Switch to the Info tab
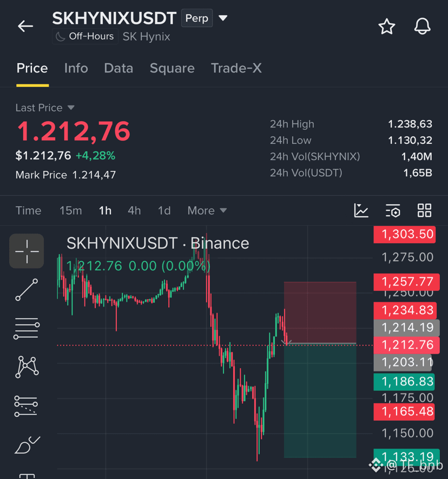448x479 pixels. click(x=76, y=68)
